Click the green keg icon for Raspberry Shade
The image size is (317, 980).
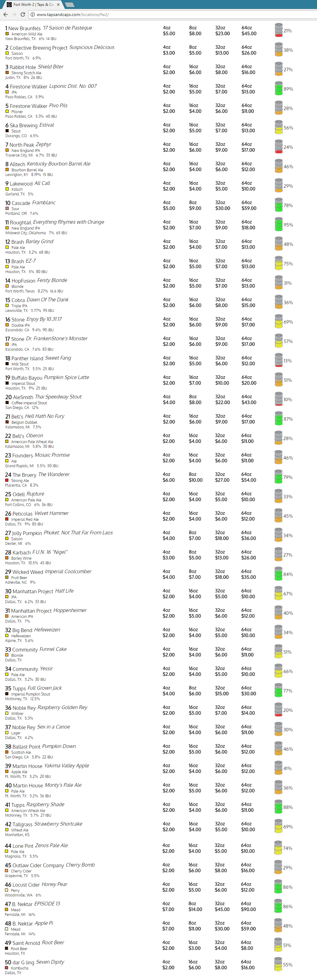pyautogui.click(x=278, y=807)
